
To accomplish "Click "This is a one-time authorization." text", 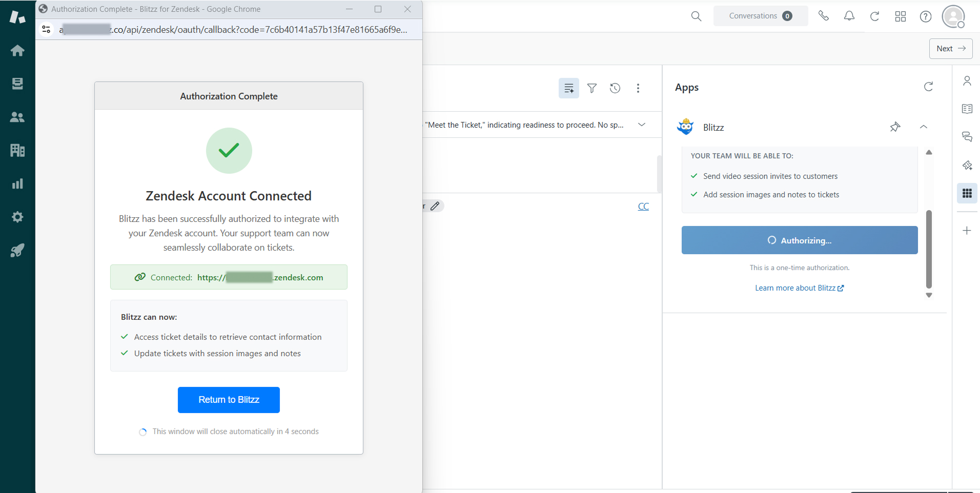I will pos(800,268).
